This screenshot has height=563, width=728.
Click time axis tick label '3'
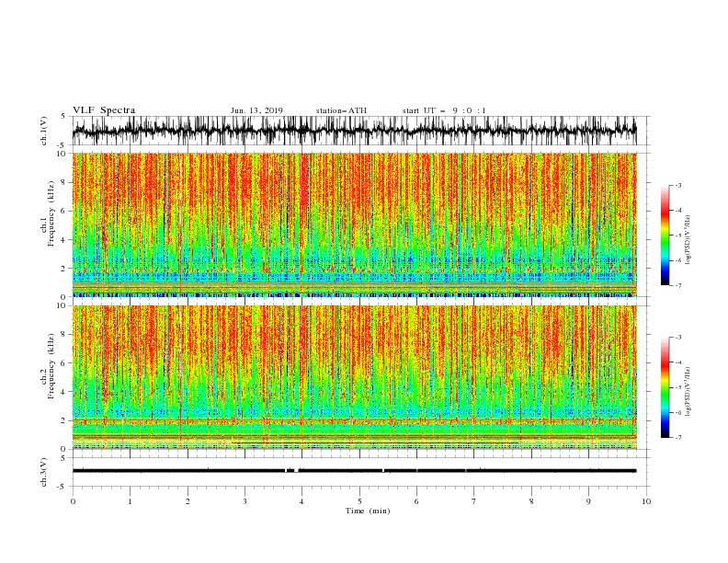(245, 501)
